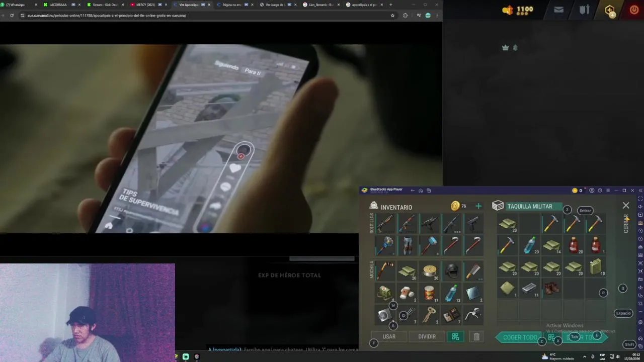The image size is (644, 362).
Task: Select the water bottle of 20 in locker
Action: coord(529,245)
